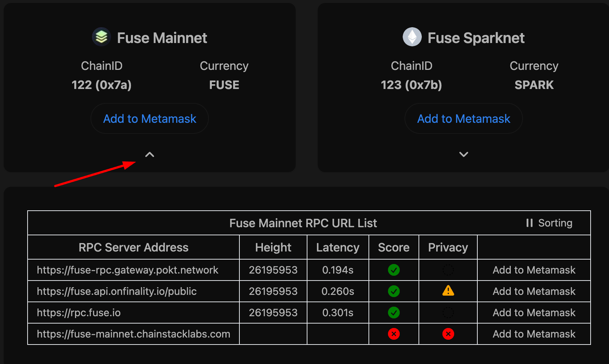Click dotted privacy circle for pokt.network row
The width and height of the screenshot is (609, 364).
point(448,270)
